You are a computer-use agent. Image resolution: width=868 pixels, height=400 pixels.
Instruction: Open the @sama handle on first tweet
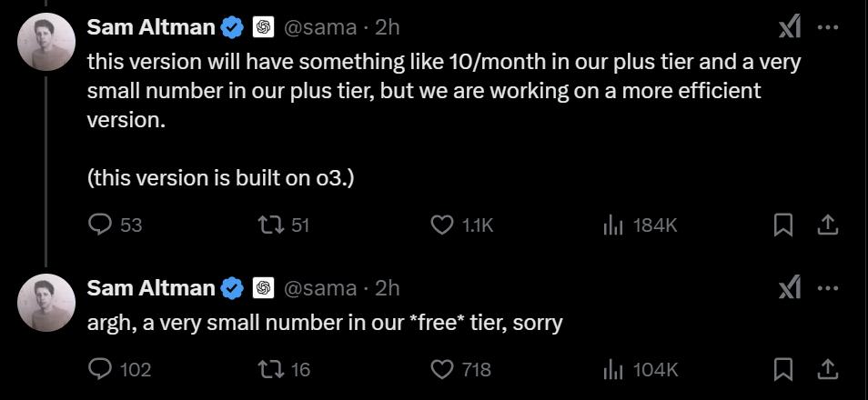[320, 28]
